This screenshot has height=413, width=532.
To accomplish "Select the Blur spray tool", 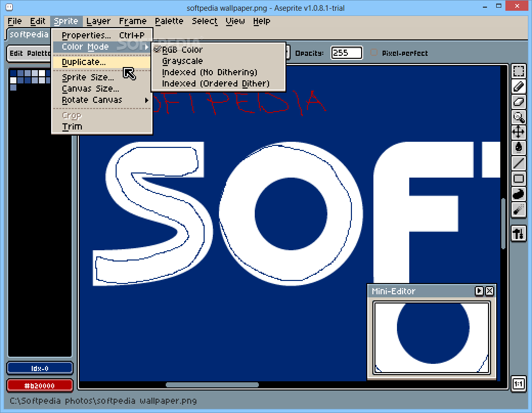I will (518, 209).
